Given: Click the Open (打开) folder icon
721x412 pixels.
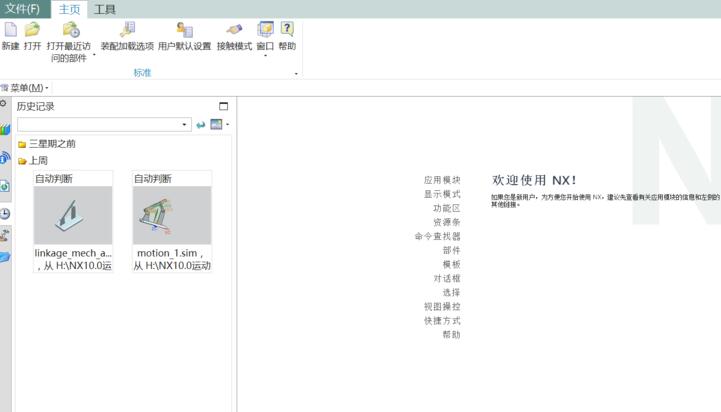Looking at the screenshot, I should pos(32,29).
